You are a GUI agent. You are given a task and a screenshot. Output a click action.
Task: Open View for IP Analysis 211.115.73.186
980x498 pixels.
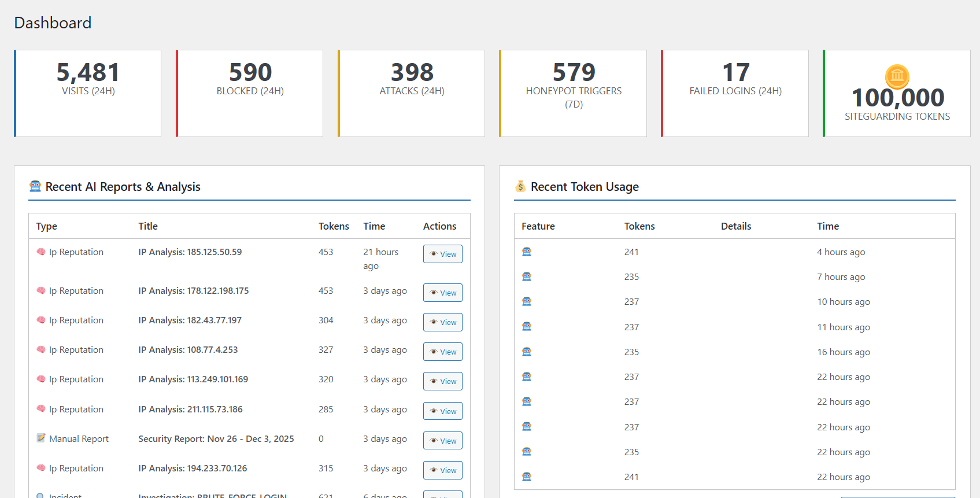point(442,411)
